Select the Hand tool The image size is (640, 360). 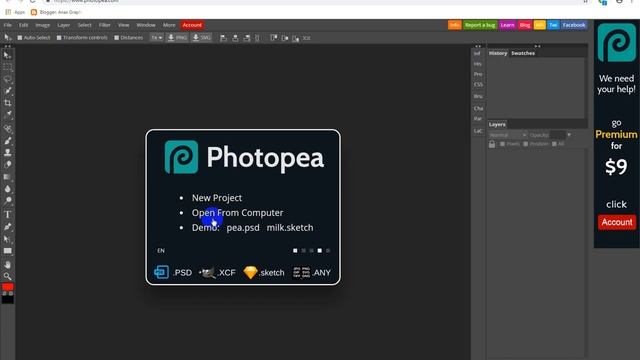point(7,264)
